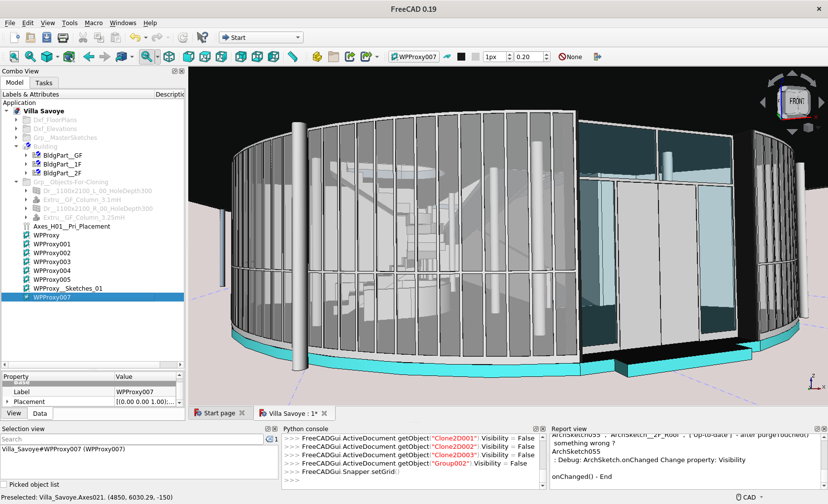The width and height of the screenshot is (828, 504).
Task: Click the make link icon
Action: coord(350,57)
